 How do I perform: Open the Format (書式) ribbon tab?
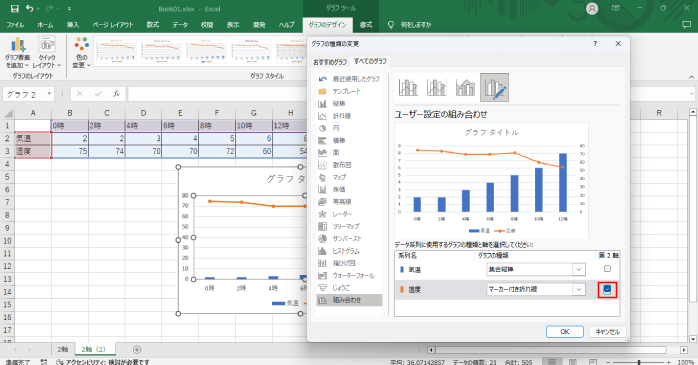(366, 25)
